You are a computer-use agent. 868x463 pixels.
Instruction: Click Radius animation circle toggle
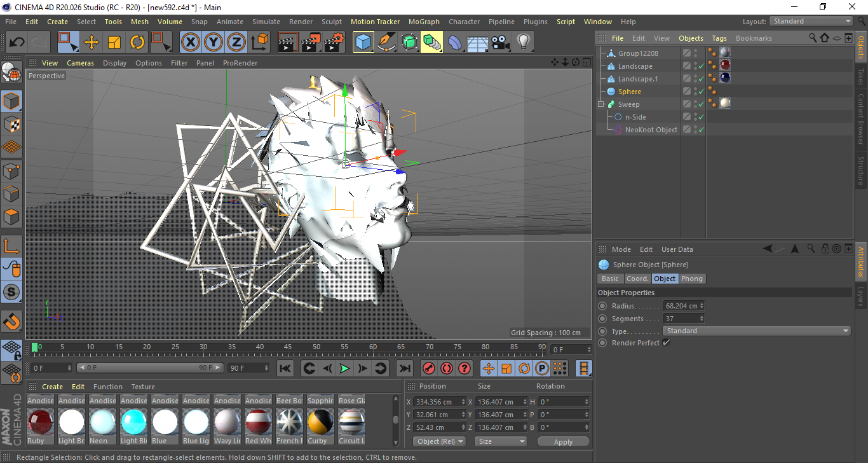[x=602, y=306]
